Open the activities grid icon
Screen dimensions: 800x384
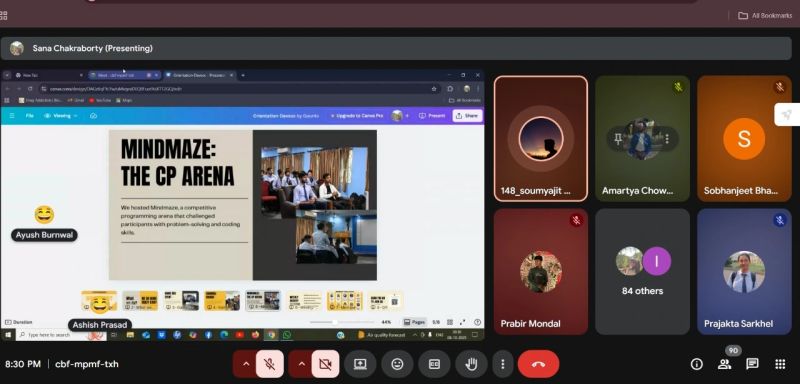tap(780, 364)
